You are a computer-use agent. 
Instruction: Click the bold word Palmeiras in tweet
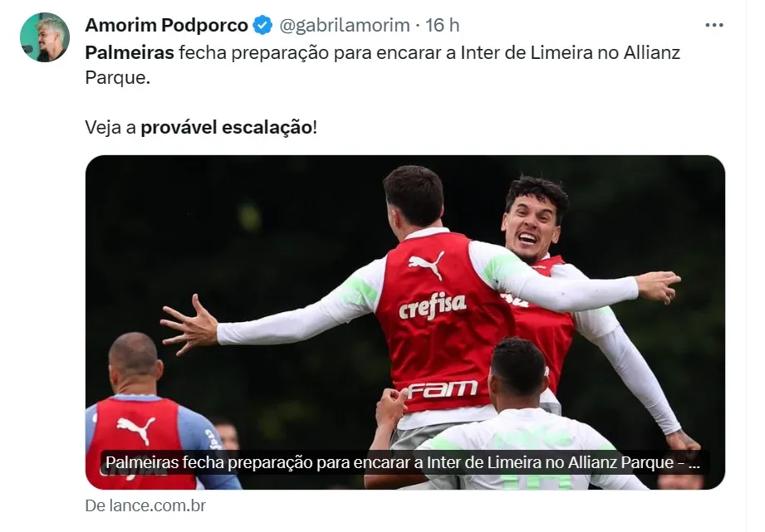pyautogui.click(x=130, y=52)
